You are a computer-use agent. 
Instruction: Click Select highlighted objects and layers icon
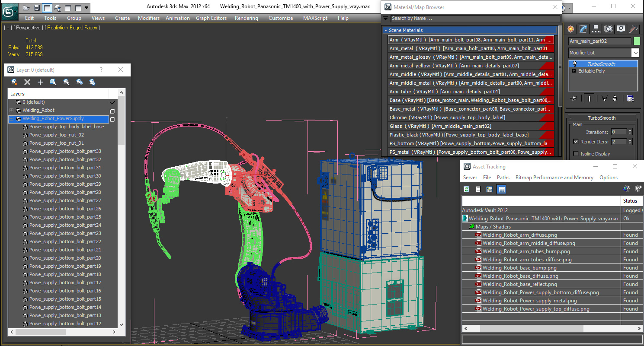[x=53, y=82]
